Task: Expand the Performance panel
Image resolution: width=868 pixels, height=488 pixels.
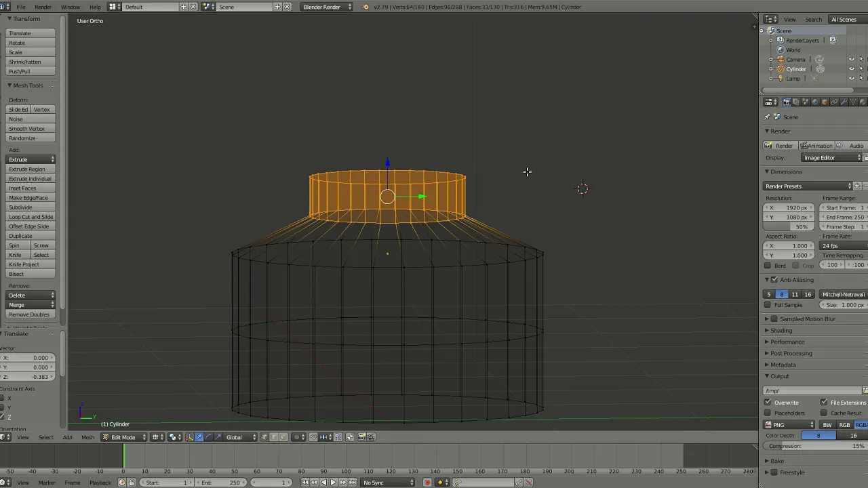Action: tap(787, 342)
